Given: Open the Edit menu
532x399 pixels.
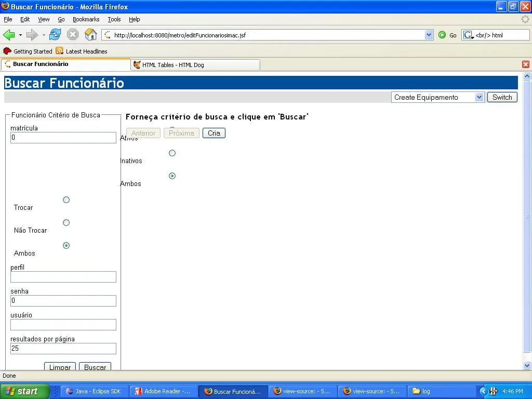Looking at the screenshot, I should (25, 19).
